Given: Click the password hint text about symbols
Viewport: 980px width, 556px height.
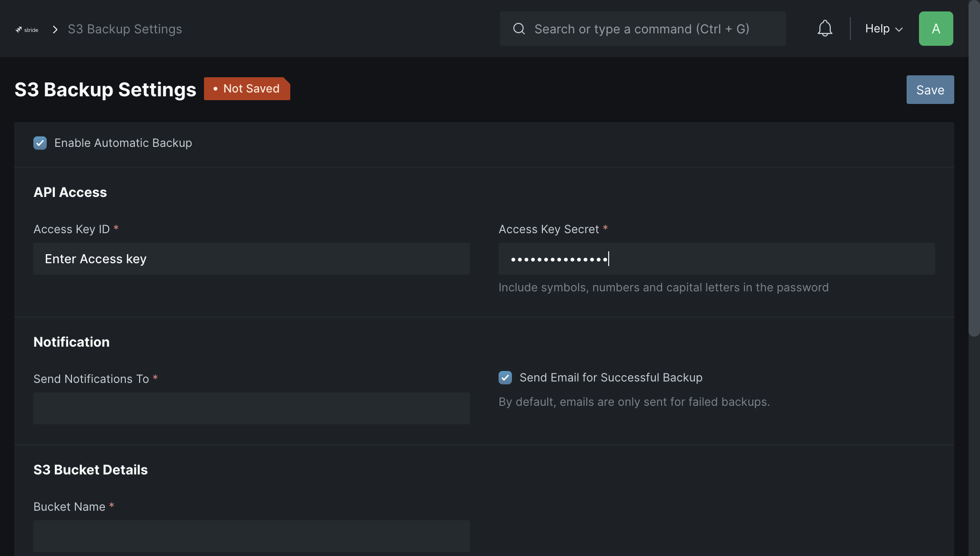Looking at the screenshot, I should coord(664,288).
